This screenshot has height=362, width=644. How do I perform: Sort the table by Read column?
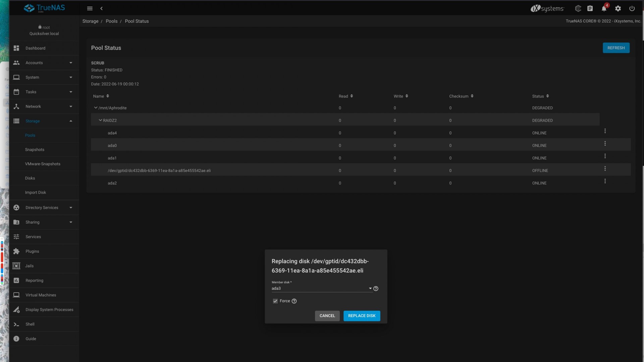[x=346, y=96]
